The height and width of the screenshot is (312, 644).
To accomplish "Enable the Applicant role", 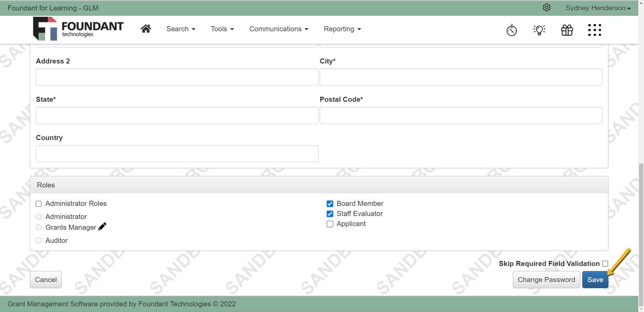I will (330, 224).
